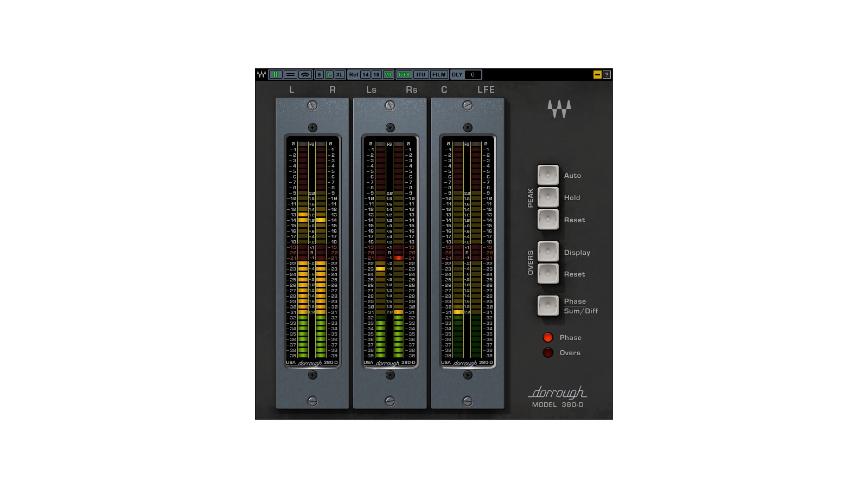Image resolution: width=868 pixels, height=488 pixels.
Task: Click the LFE channel label
Action: [x=486, y=89]
